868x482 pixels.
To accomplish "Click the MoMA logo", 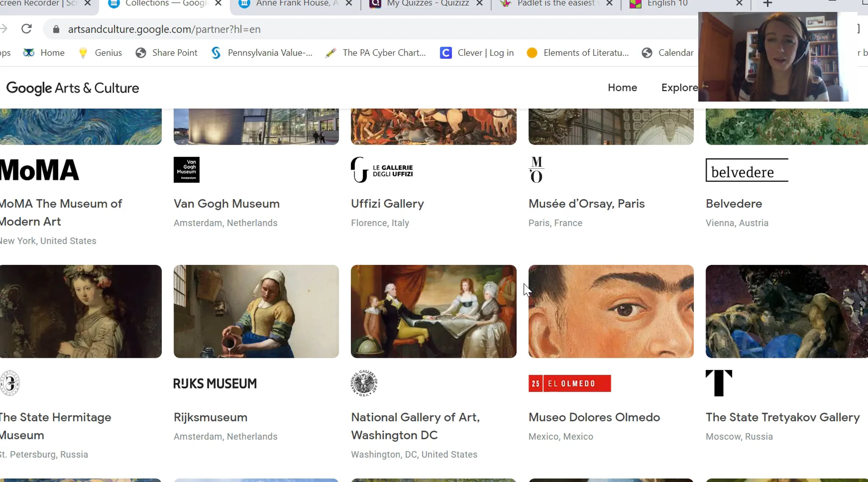I will (39, 170).
